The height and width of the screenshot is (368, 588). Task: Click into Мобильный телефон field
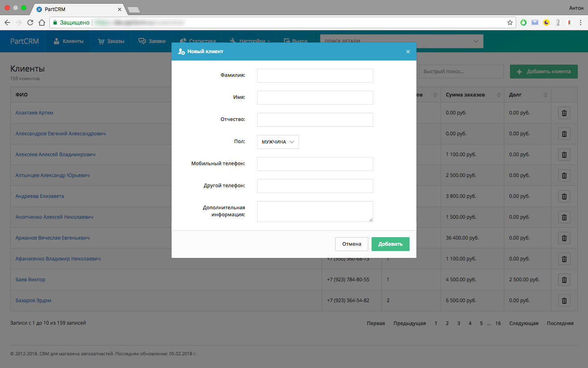(x=315, y=164)
